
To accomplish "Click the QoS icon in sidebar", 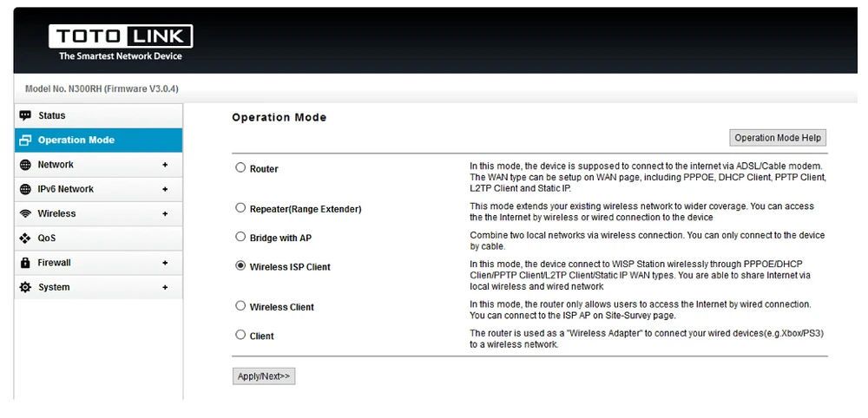I will 25,238.
